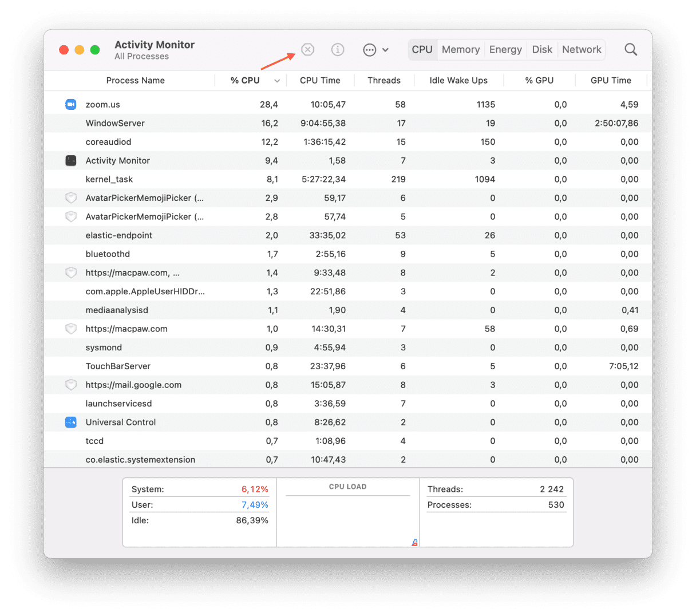Select the Network tab
This screenshot has height=616, width=696.
pyautogui.click(x=582, y=50)
